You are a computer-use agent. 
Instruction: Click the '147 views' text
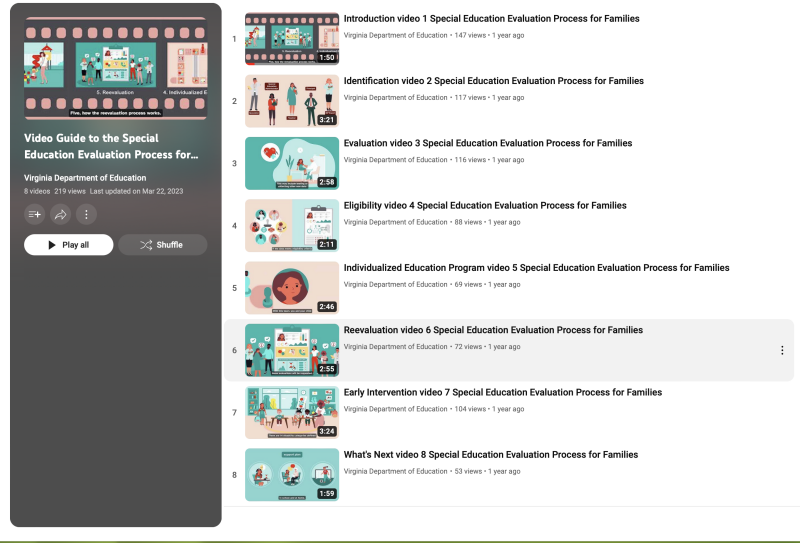pos(470,35)
